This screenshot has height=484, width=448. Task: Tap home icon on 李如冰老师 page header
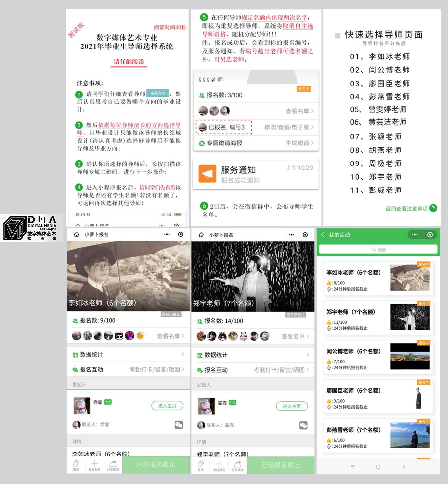tap(76, 234)
